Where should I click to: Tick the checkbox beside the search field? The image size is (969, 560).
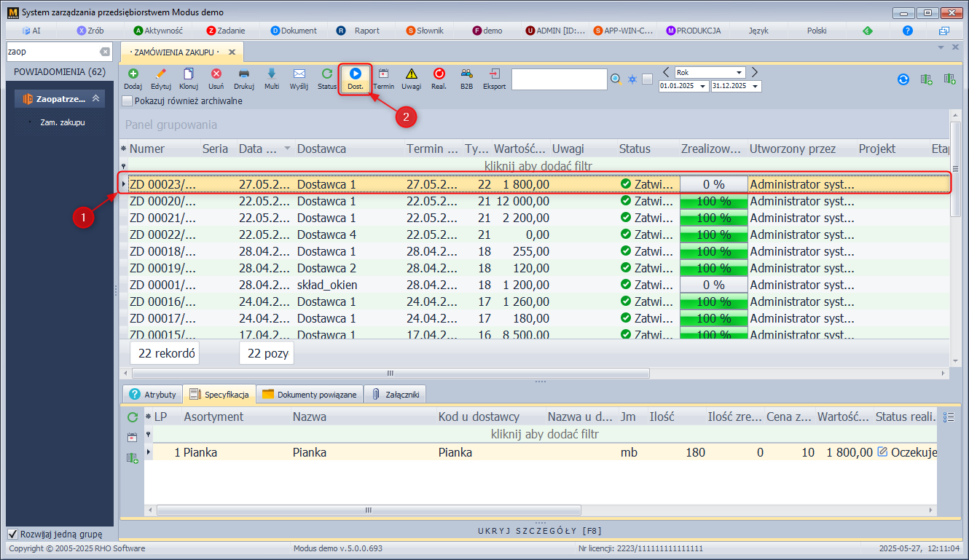click(x=647, y=79)
